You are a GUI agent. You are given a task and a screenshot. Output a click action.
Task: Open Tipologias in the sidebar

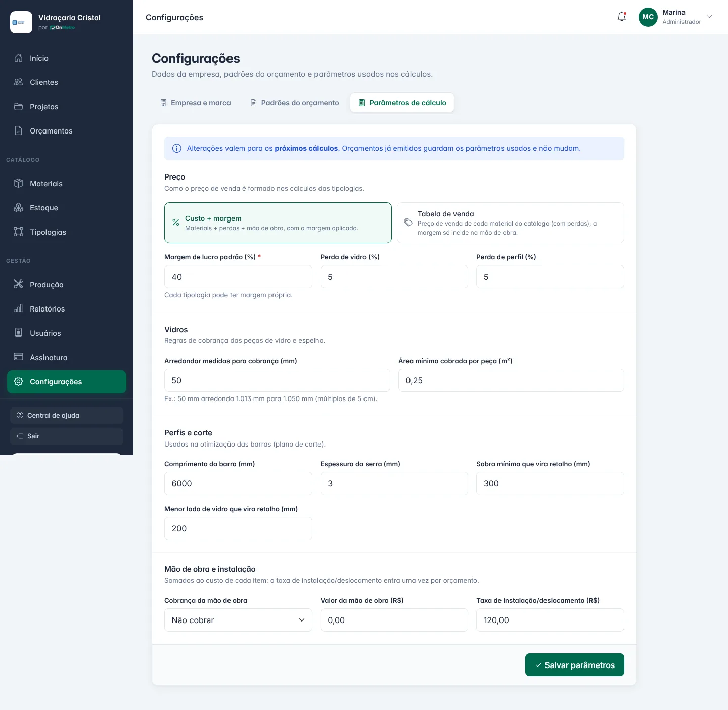67,232
